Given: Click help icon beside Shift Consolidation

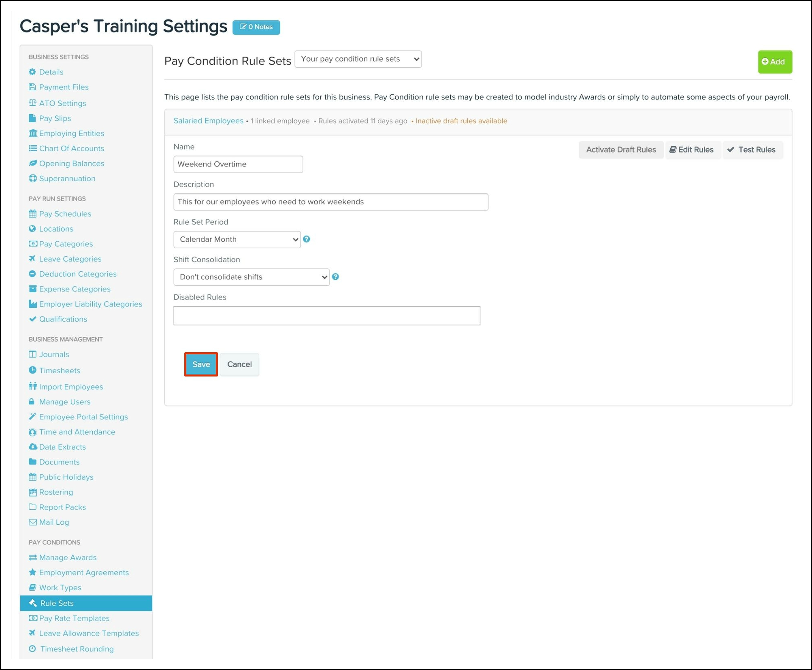Looking at the screenshot, I should pyautogui.click(x=335, y=277).
